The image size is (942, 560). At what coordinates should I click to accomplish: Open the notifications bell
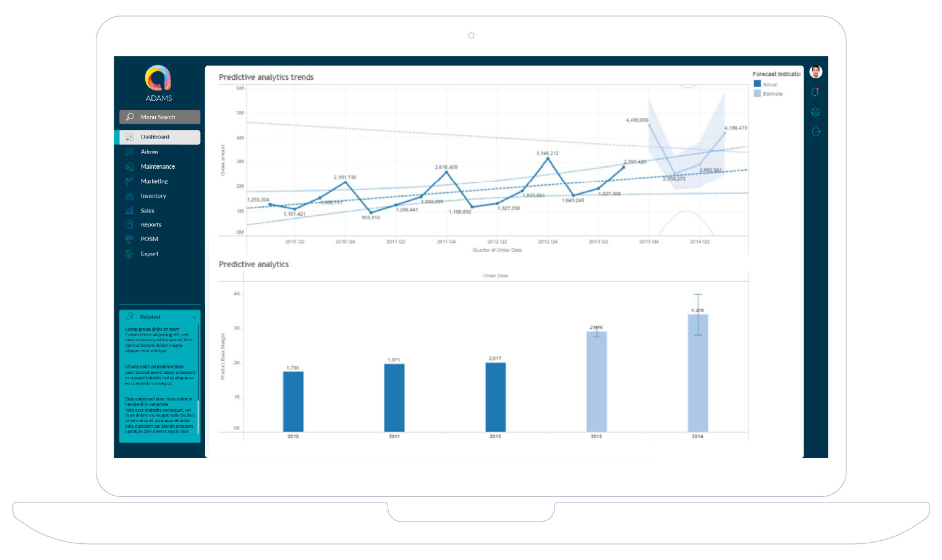[815, 92]
